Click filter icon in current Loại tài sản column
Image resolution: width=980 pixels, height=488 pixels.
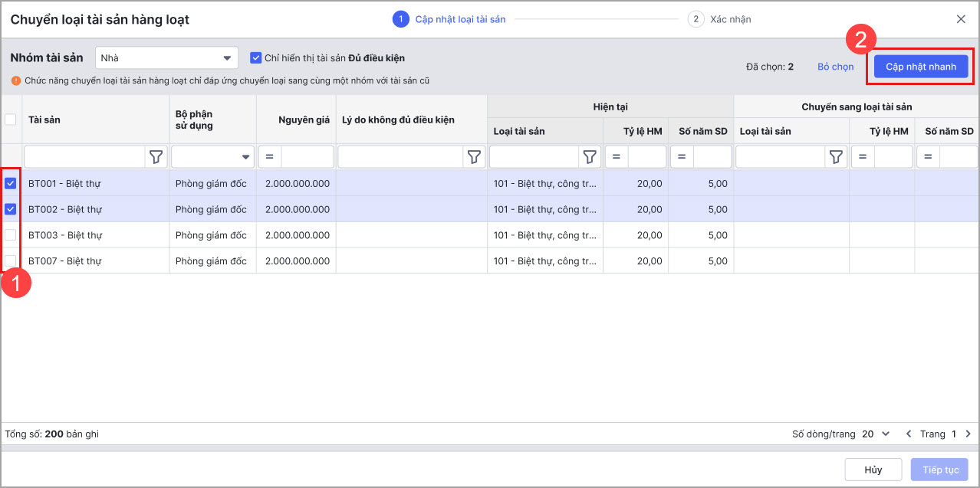[x=590, y=157]
